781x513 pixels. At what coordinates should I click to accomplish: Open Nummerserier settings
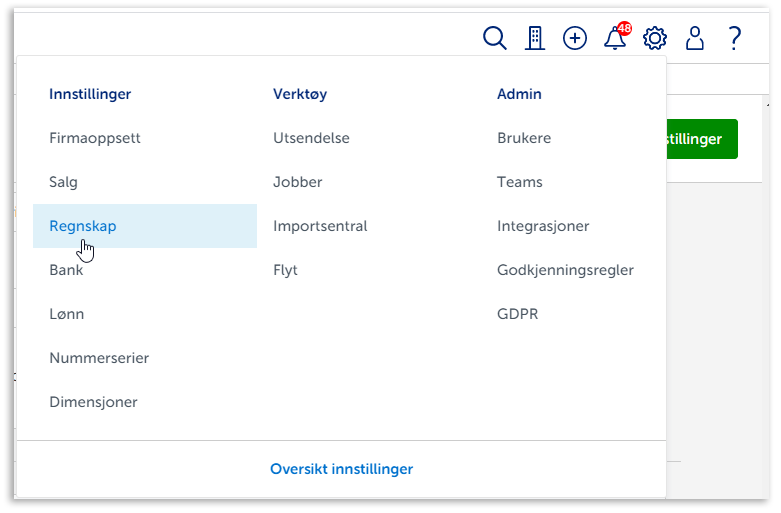(x=99, y=358)
